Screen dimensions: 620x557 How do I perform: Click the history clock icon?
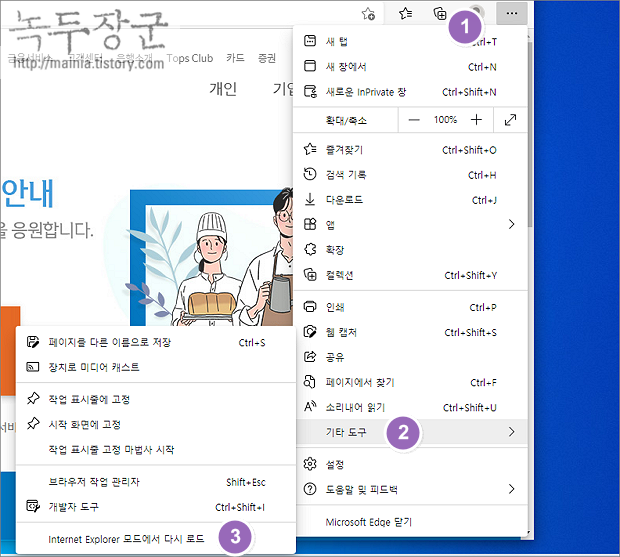tap(310, 174)
